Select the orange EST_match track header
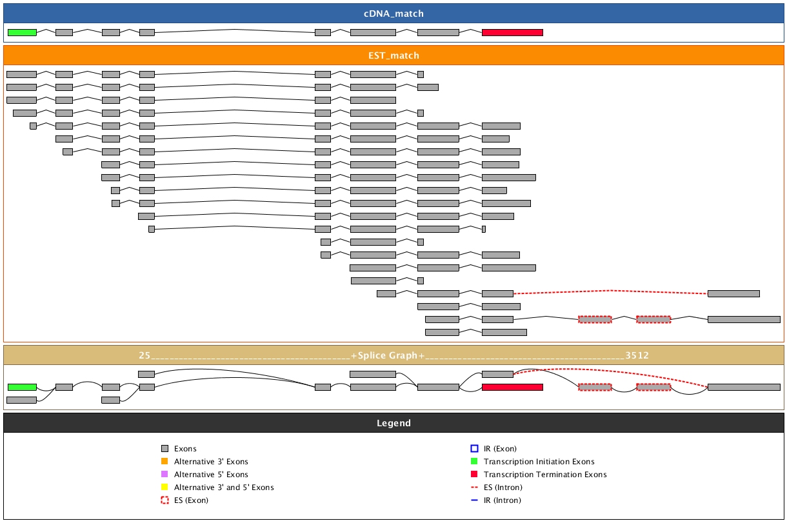The image size is (787, 532). coord(393,55)
